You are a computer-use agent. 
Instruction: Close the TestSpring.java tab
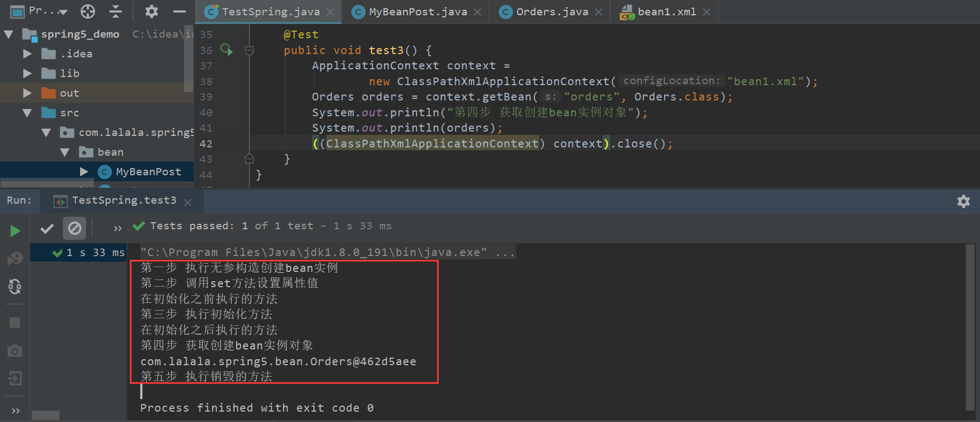pyautogui.click(x=330, y=12)
